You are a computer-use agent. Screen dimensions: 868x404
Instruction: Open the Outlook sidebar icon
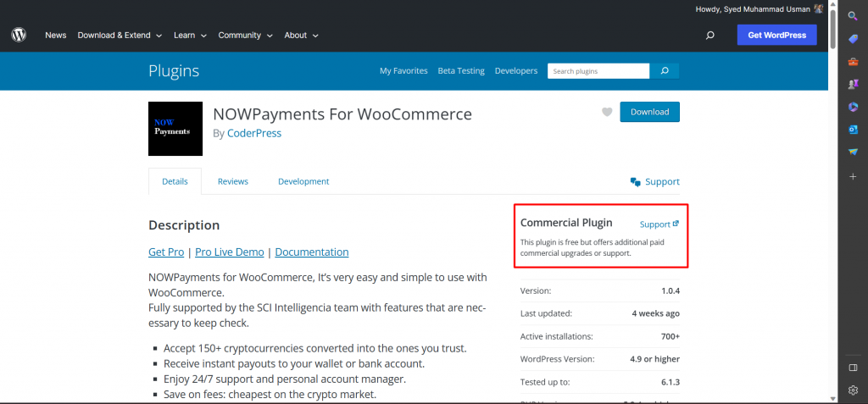[x=853, y=130]
